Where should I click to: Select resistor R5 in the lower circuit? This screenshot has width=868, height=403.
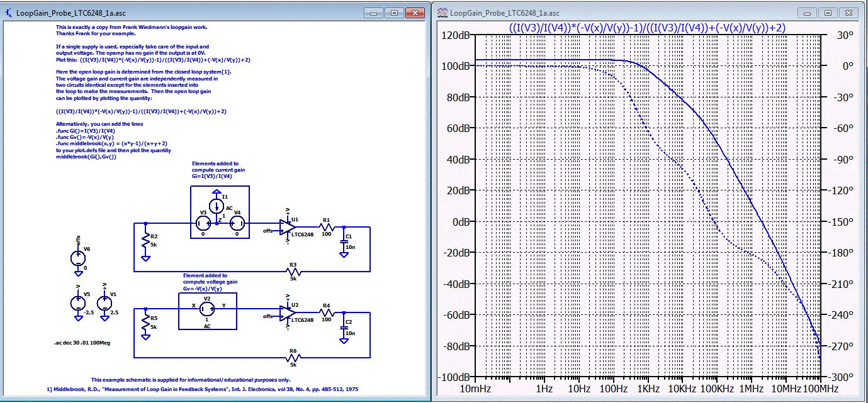coord(145,323)
